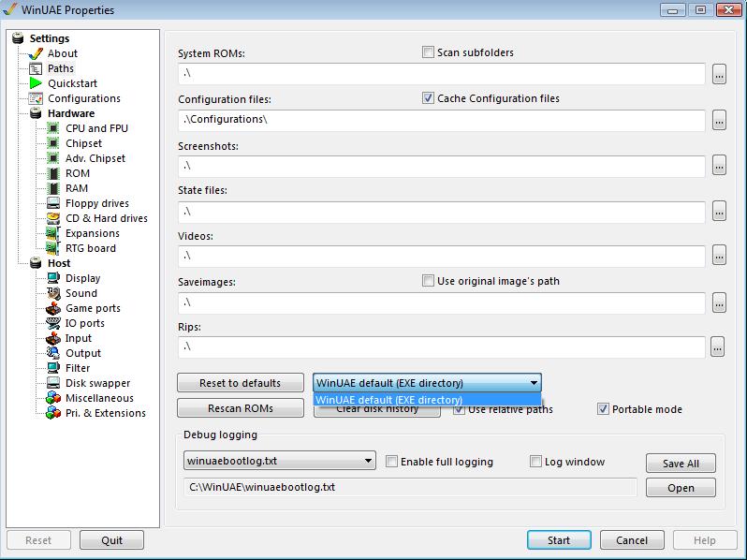
Task: Browse for Rips folder
Action: click(717, 346)
